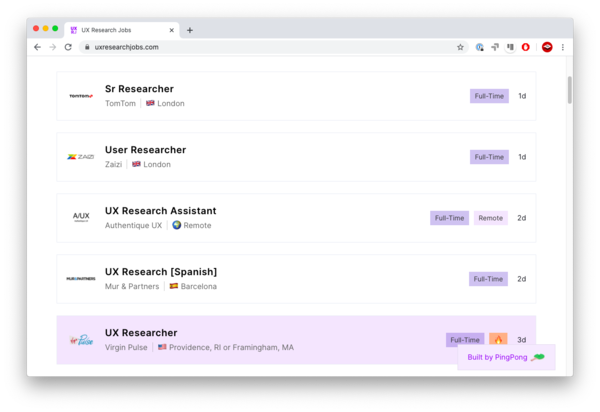Click the Zaizi company logo
This screenshot has height=412, width=600.
click(x=81, y=157)
